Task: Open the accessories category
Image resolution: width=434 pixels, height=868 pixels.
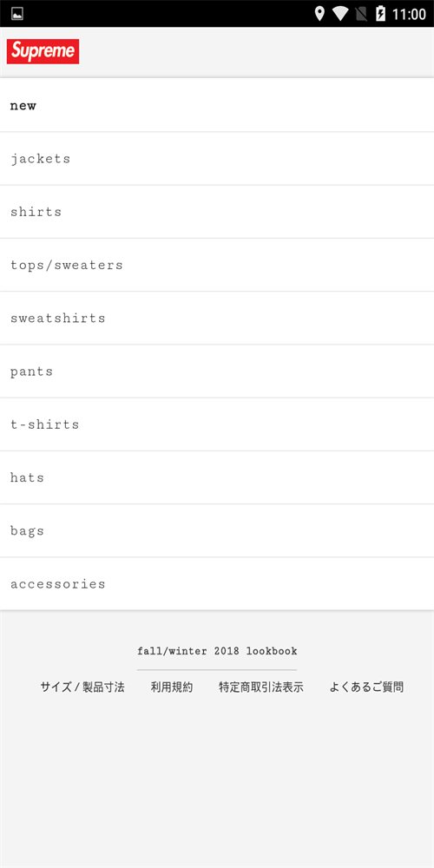Action: tap(217, 583)
